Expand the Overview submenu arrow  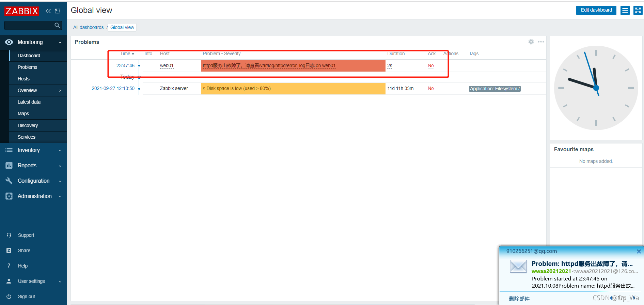pyautogui.click(x=60, y=90)
